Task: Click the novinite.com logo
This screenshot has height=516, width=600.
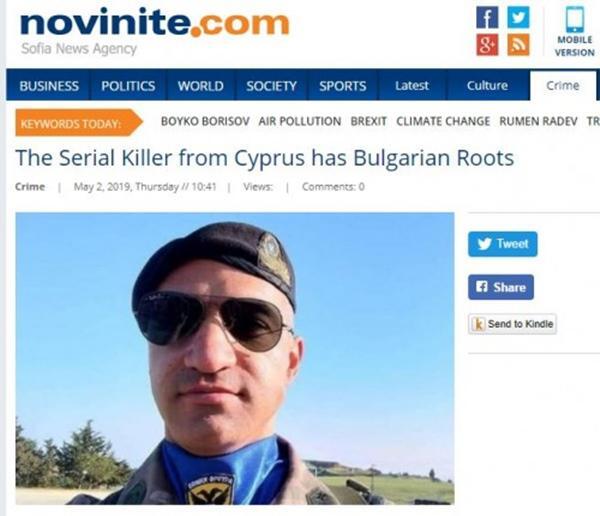Action: (x=154, y=24)
